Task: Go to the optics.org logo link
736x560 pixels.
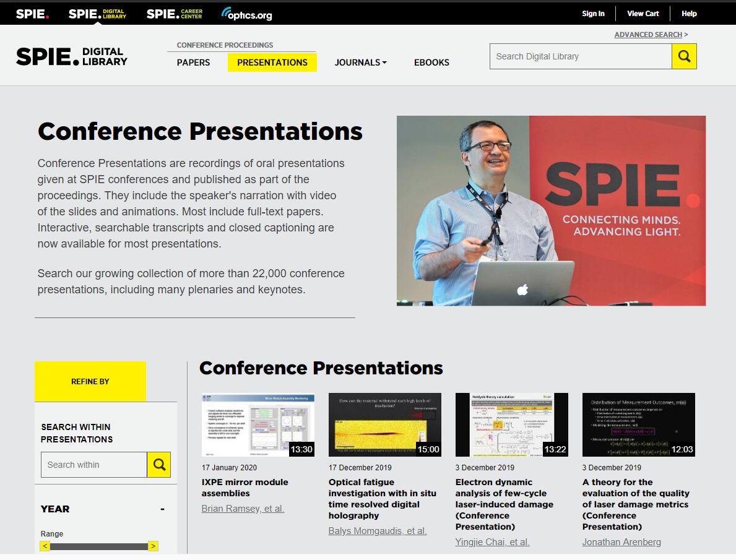Action: coord(246,14)
